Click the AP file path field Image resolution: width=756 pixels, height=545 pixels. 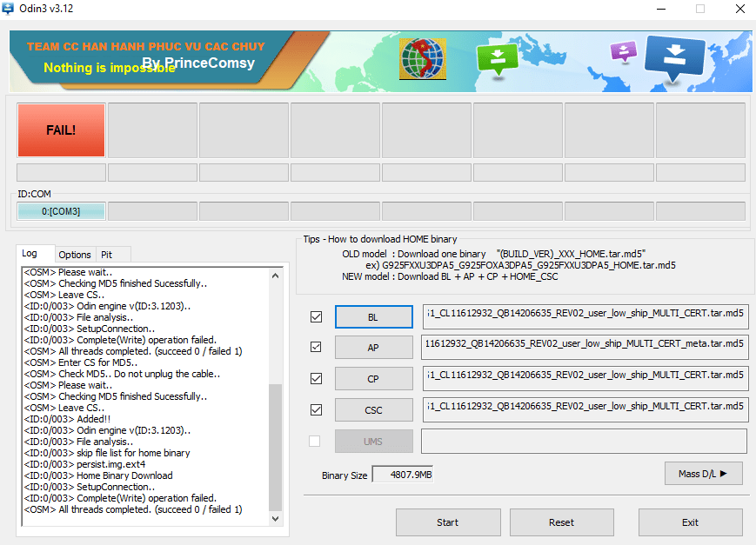tap(585, 347)
